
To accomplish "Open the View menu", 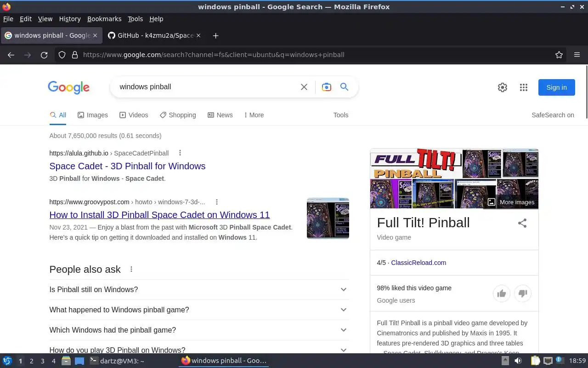I will click(x=45, y=19).
